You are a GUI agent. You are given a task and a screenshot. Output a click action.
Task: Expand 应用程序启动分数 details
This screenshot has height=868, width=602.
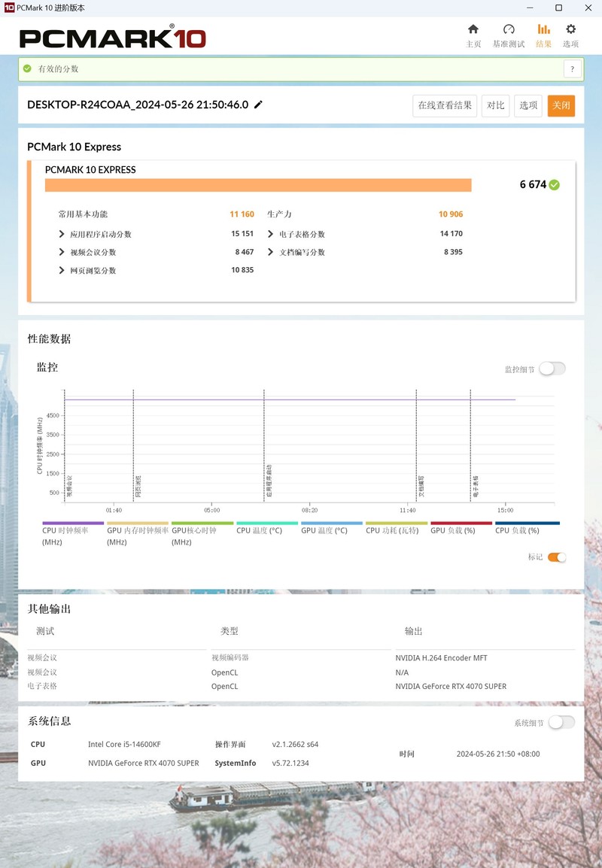pyautogui.click(x=62, y=233)
